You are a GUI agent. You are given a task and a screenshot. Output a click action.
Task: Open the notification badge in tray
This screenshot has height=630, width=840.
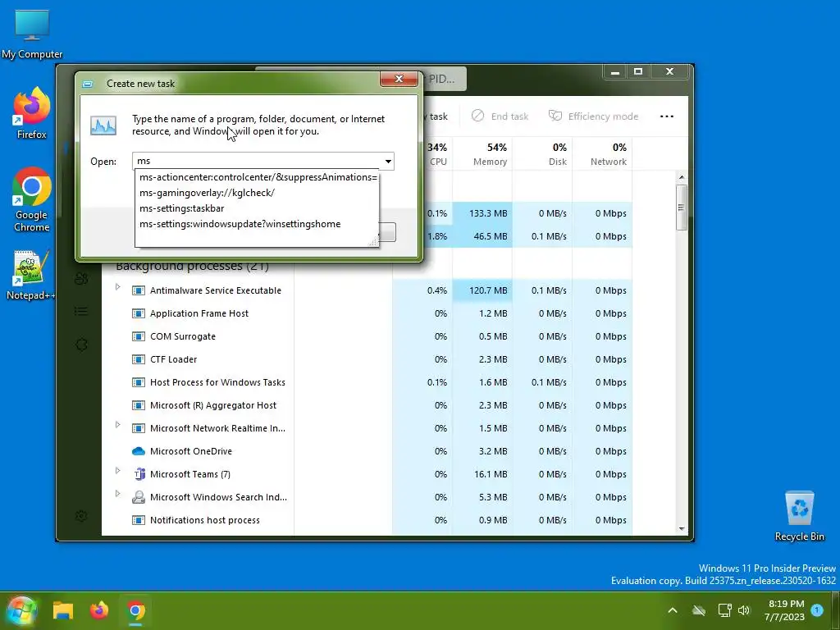[x=817, y=609]
